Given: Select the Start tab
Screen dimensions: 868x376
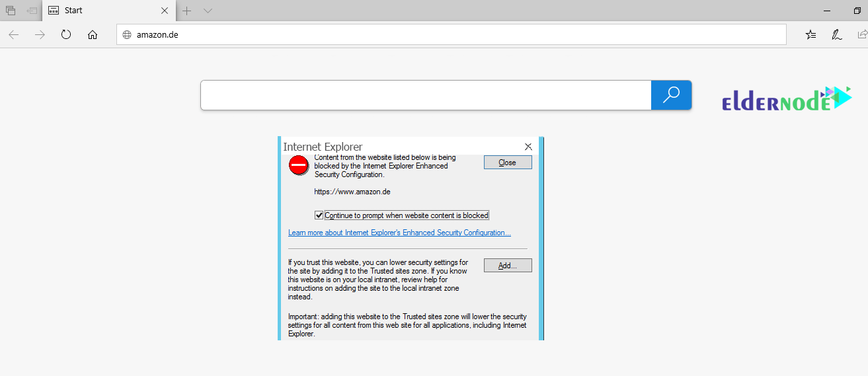Looking at the screenshot, I should click(x=108, y=11).
